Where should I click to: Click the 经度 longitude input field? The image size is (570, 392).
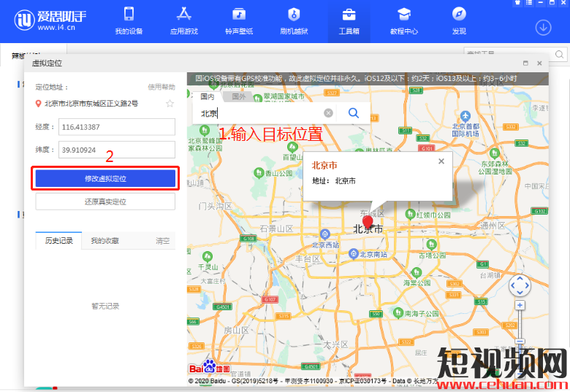click(x=117, y=127)
